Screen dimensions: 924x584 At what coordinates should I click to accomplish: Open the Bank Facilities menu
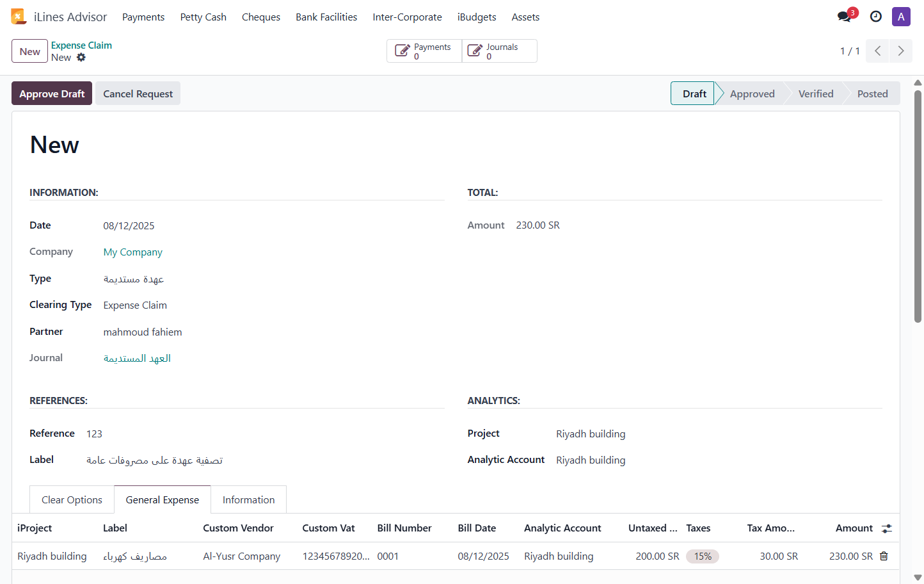tap(326, 17)
